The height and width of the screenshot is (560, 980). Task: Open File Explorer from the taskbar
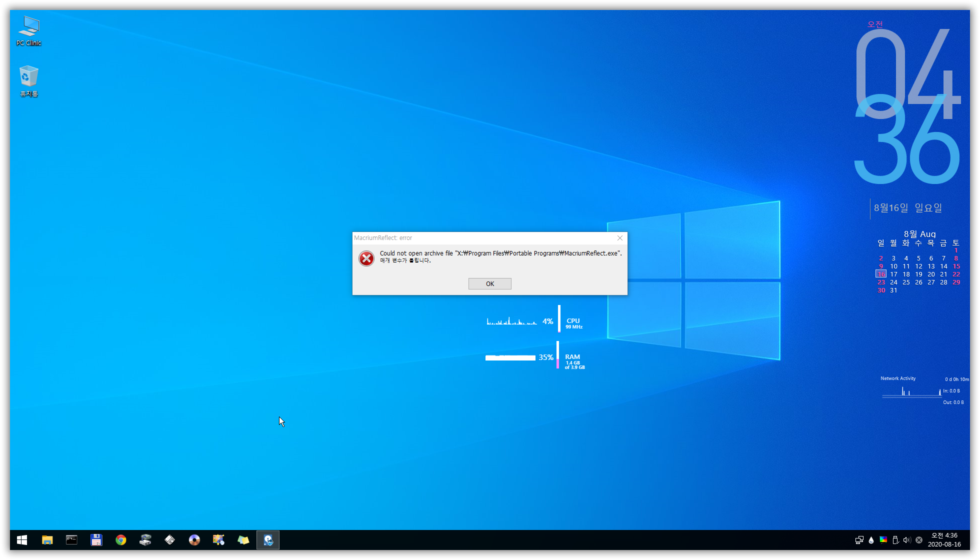point(47,540)
